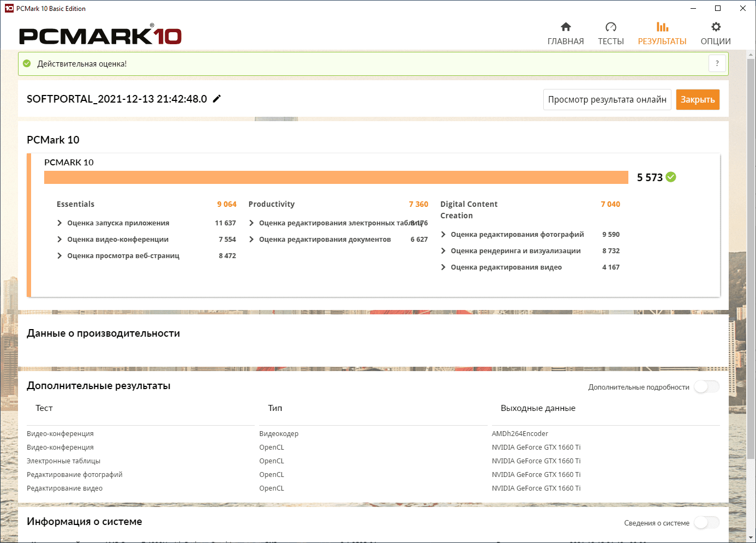
Task: Click the overall score 5 573
Action: pyautogui.click(x=650, y=177)
